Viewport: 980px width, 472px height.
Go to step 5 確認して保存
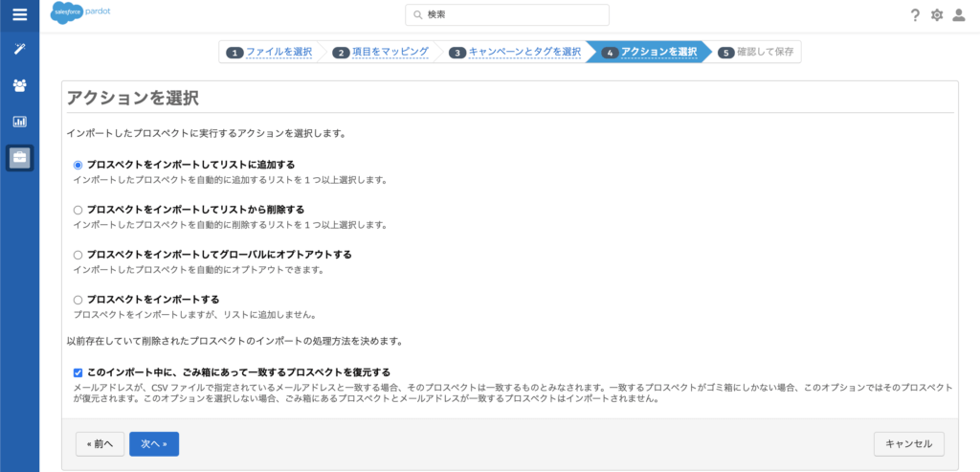coord(756,53)
